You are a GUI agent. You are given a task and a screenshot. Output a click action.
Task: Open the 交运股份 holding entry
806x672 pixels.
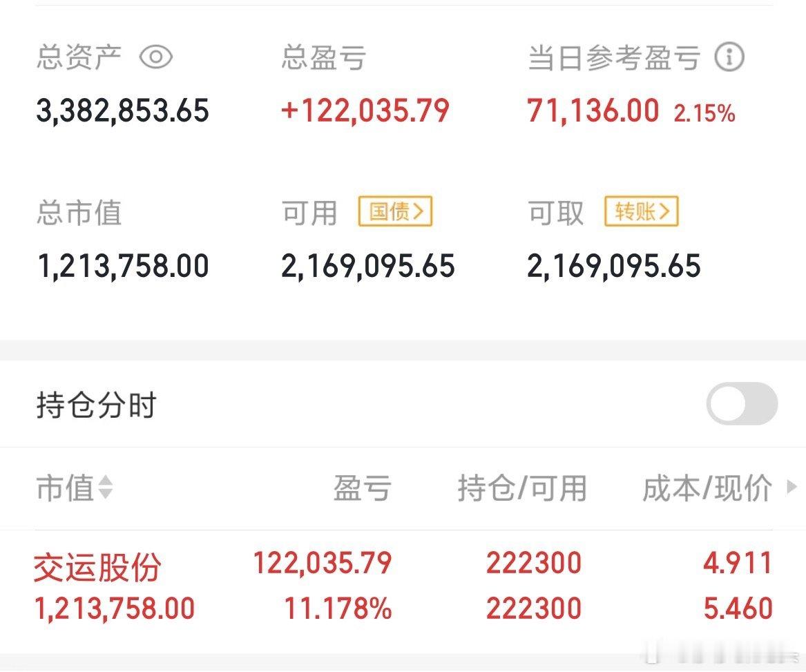403,586
